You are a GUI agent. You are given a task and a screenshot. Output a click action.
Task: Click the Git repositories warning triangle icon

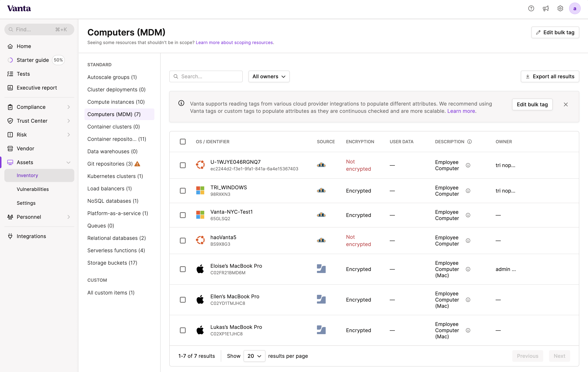[x=137, y=164]
